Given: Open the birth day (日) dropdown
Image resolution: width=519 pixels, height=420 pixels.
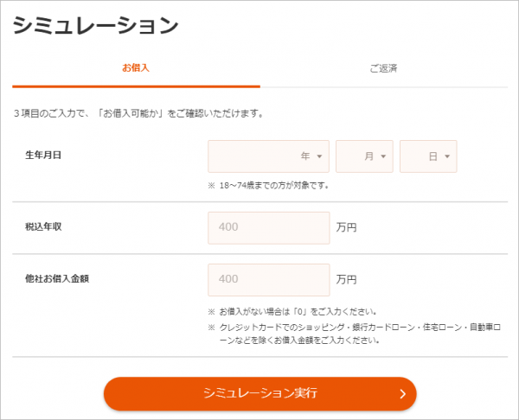Looking at the screenshot, I should coord(428,156).
